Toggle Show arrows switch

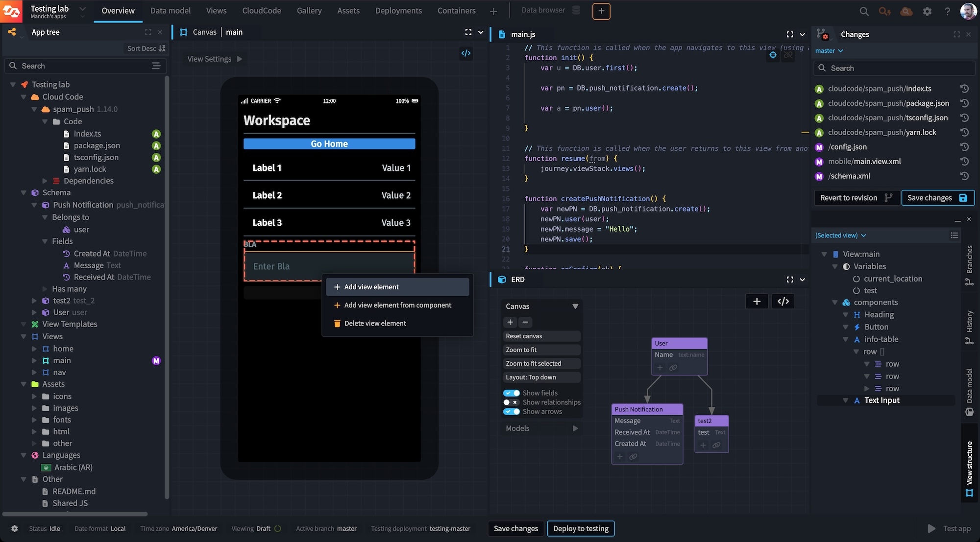512,411
